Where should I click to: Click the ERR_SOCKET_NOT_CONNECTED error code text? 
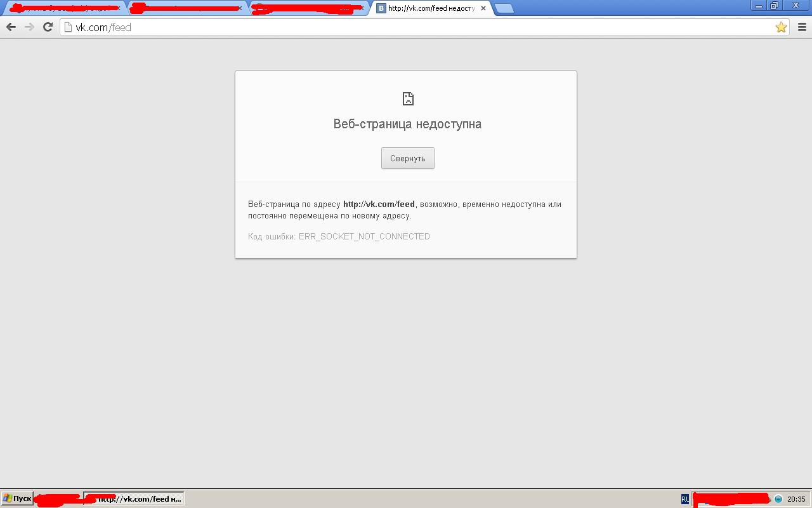[x=364, y=236]
